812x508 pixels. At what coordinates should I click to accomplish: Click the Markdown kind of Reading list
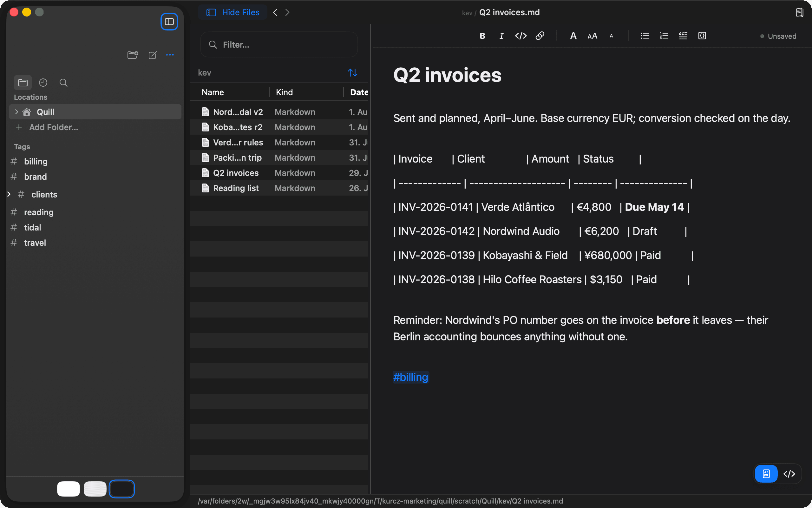(x=295, y=188)
